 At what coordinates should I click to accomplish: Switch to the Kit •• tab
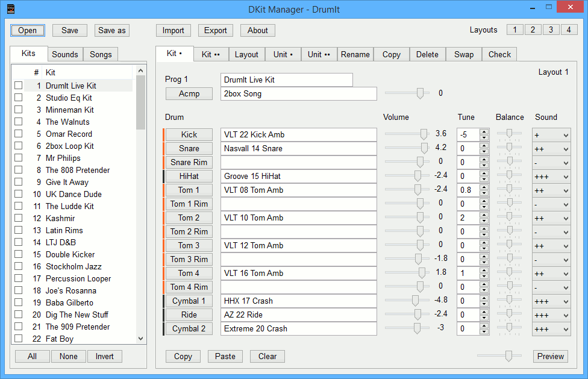tap(210, 54)
